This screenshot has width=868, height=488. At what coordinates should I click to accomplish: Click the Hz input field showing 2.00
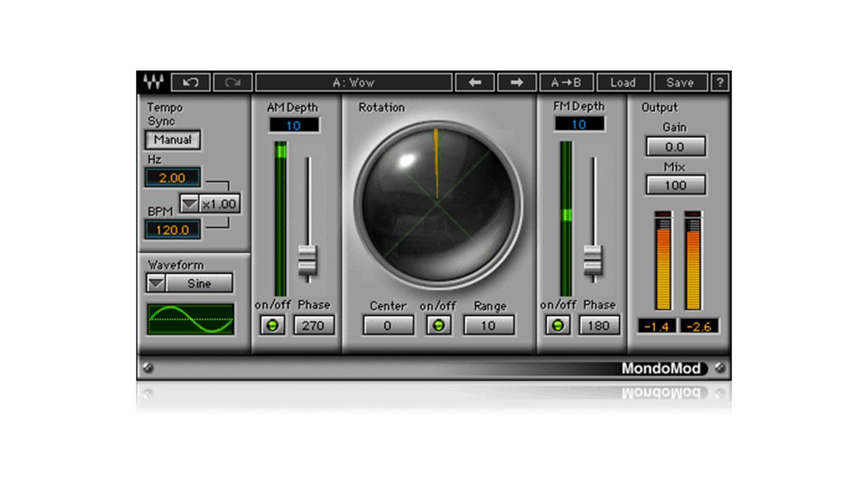[x=171, y=177]
